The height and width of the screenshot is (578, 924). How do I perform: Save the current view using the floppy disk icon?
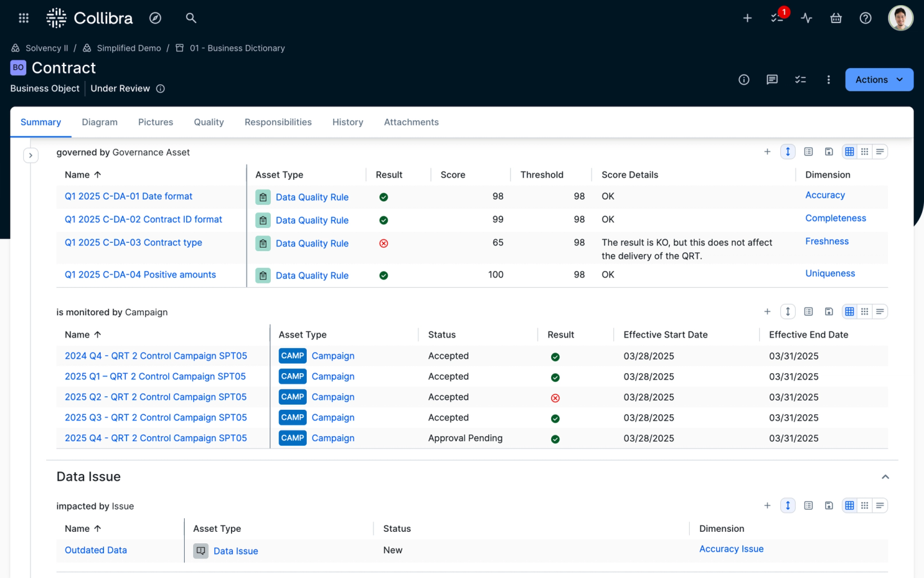[829, 152]
